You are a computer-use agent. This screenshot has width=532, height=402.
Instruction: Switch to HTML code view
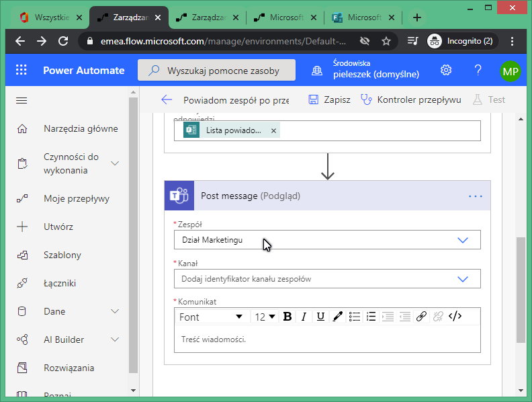pos(455,317)
